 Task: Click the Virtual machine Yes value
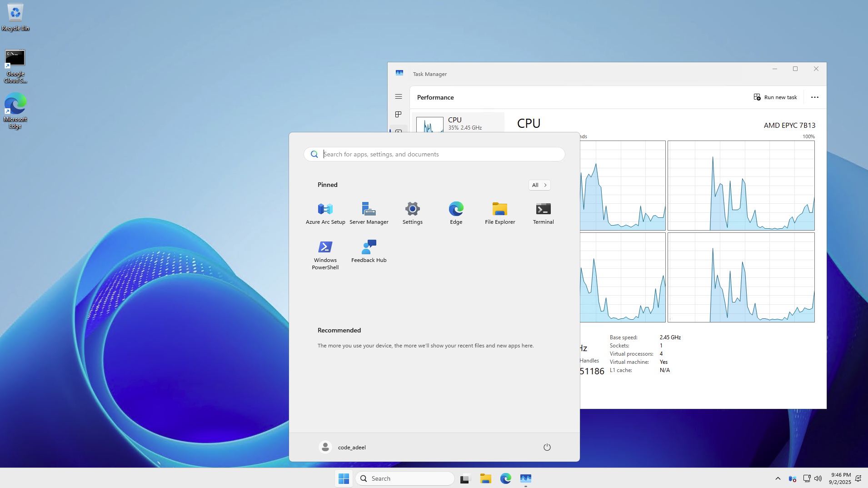[663, 362]
